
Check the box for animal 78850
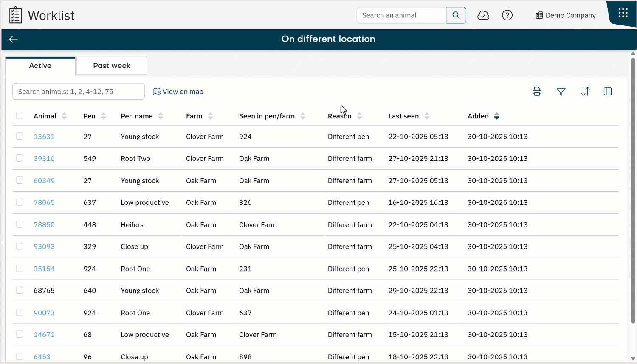(x=20, y=224)
